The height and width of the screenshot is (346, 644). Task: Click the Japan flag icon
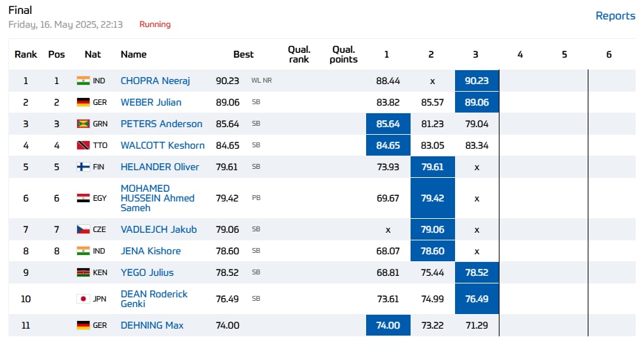83,299
